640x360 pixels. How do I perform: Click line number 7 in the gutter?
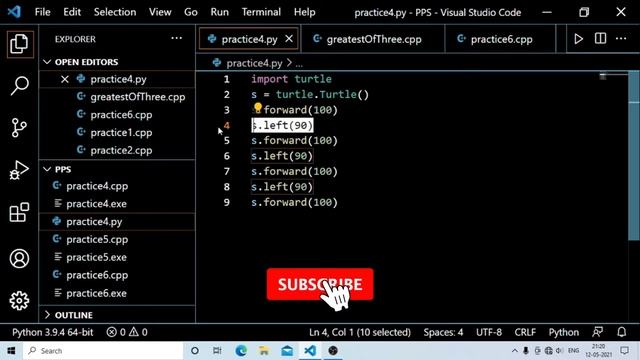[x=227, y=171]
